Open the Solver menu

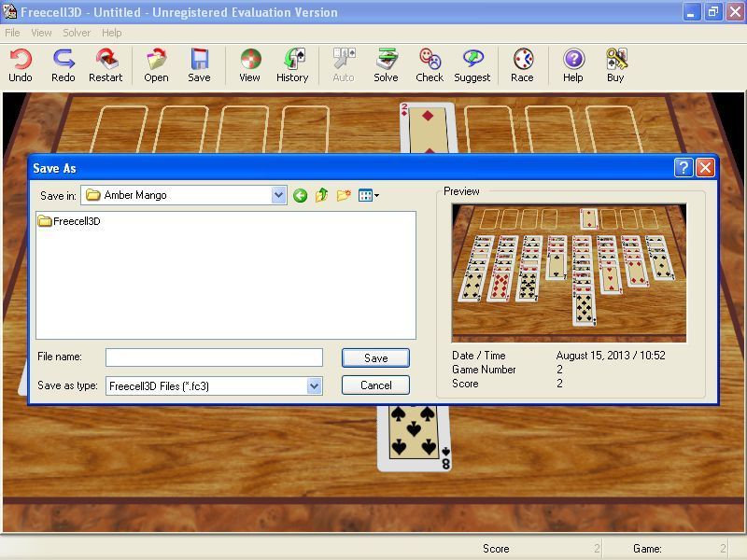coord(77,33)
